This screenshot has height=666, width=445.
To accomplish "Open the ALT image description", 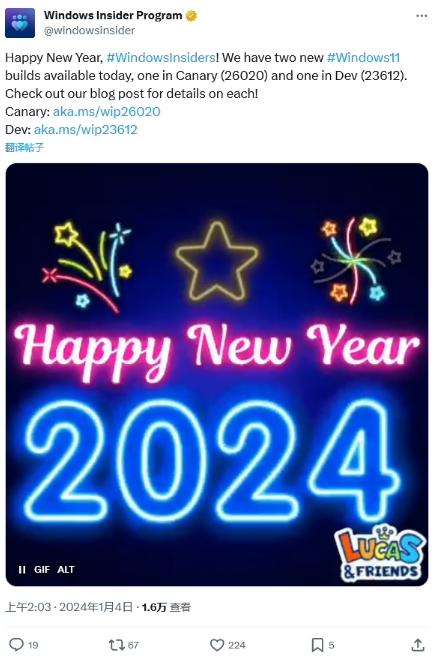I will [x=66, y=569].
